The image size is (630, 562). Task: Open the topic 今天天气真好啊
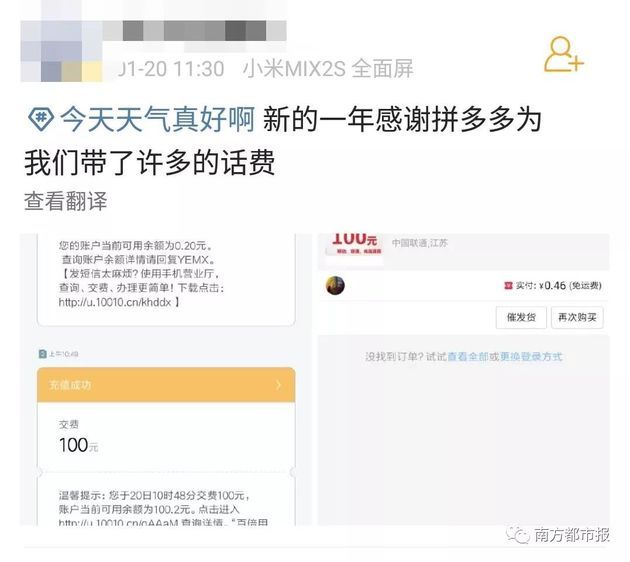(x=157, y=119)
